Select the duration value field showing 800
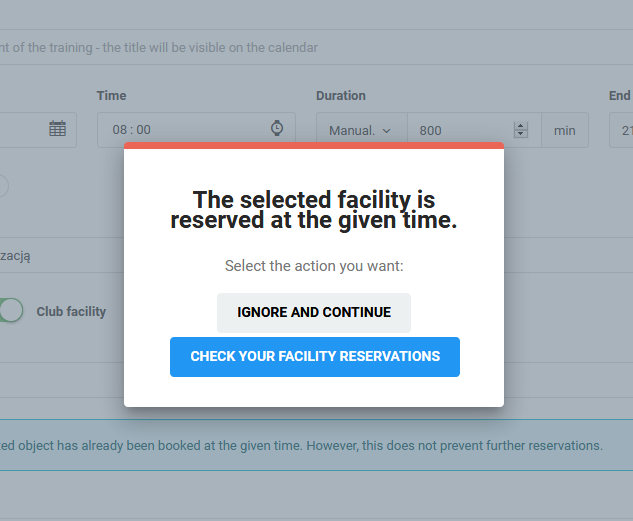Image resolution: width=633 pixels, height=521 pixels. tap(458, 130)
